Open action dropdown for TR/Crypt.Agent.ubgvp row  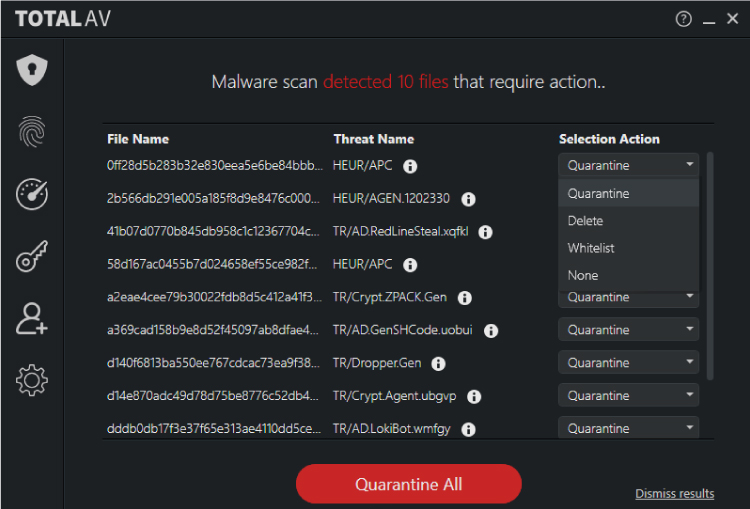628,396
